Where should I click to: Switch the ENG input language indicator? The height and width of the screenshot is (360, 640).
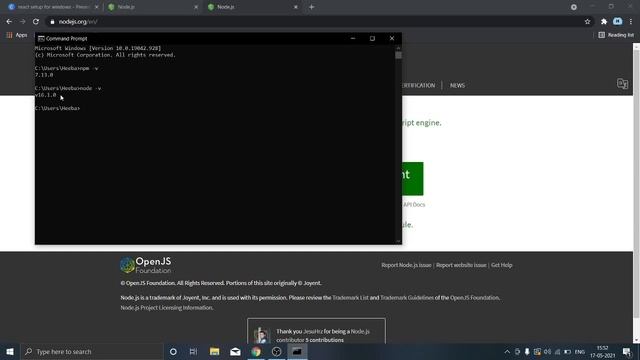(580, 351)
